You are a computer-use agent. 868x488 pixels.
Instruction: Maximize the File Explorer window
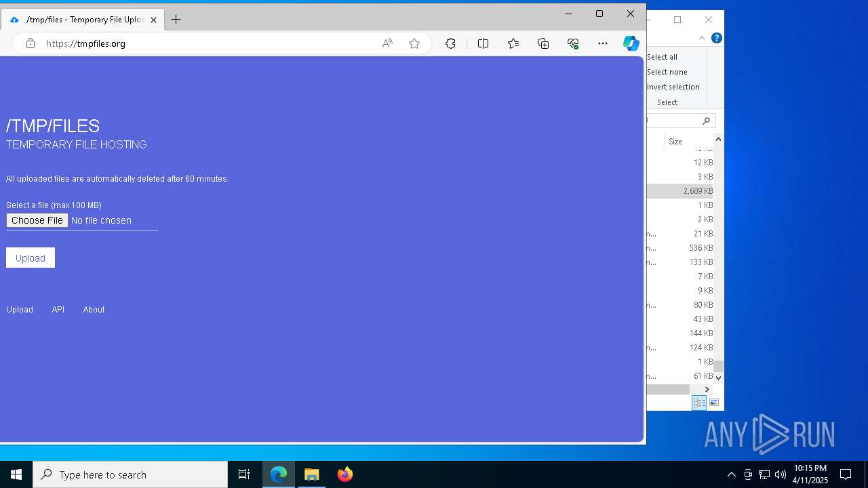tap(677, 20)
